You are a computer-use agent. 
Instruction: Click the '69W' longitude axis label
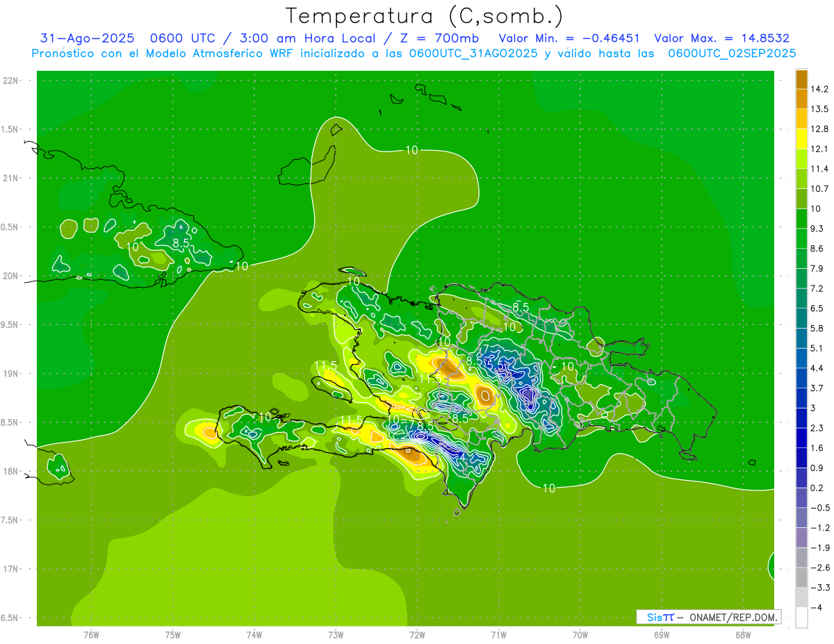pos(662,635)
